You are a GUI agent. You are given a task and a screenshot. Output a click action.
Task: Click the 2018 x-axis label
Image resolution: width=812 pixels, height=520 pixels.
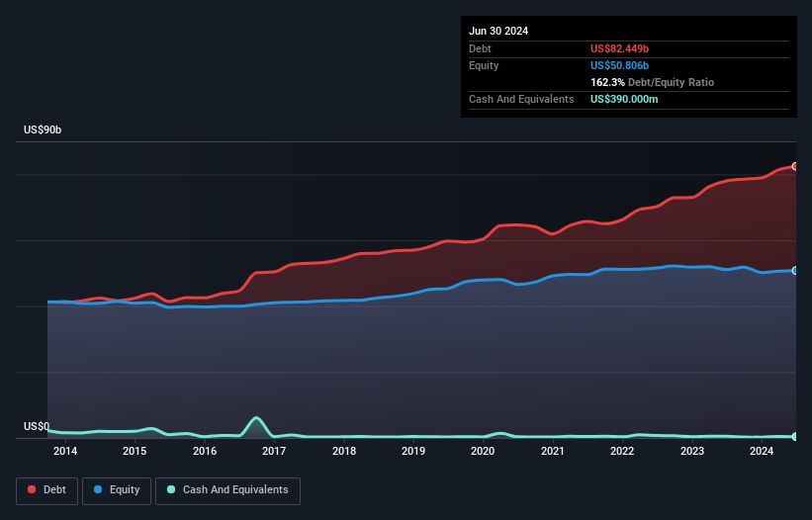click(344, 451)
